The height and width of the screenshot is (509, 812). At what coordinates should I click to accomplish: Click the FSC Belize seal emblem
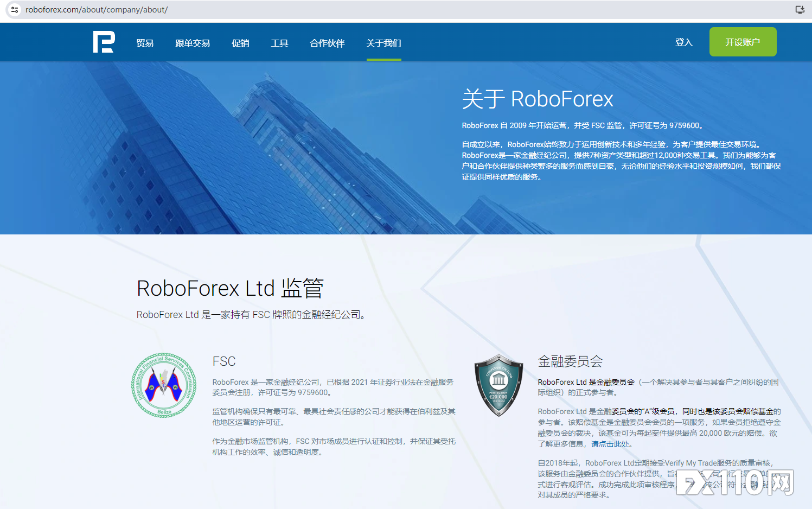click(x=164, y=385)
